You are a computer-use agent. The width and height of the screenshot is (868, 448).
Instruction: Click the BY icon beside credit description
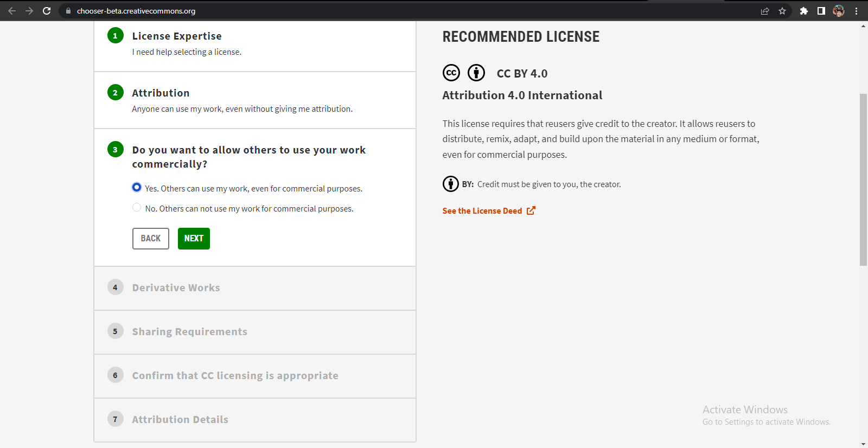coord(451,184)
